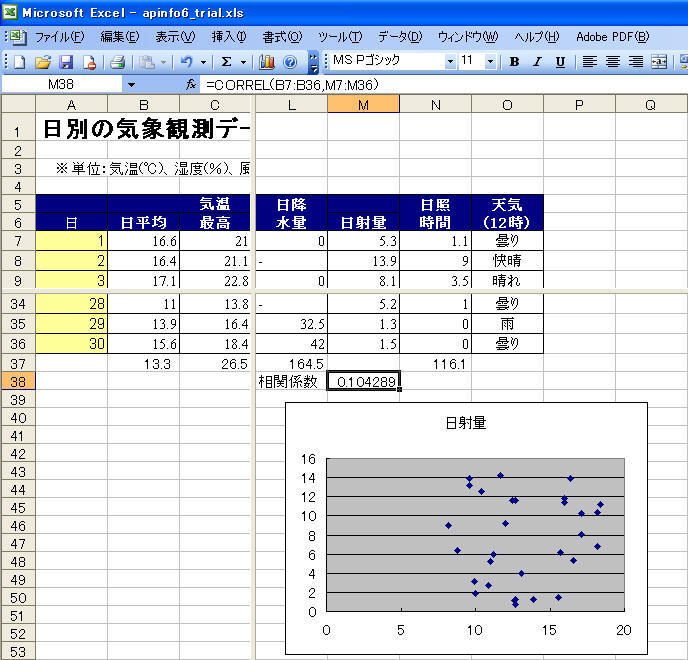Expand the Name Box dropdown arrow
This screenshot has height=660, width=688.
tap(131, 85)
